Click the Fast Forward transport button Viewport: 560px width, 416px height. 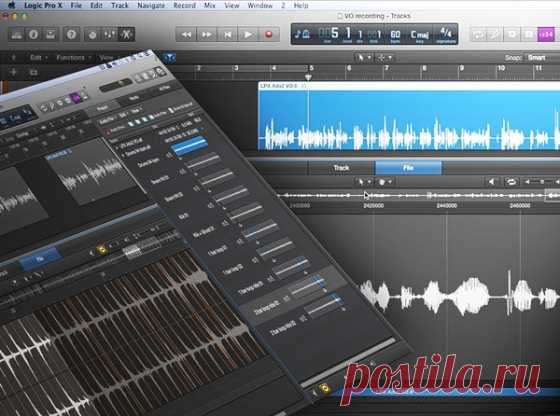pyautogui.click(x=207, y=35)
